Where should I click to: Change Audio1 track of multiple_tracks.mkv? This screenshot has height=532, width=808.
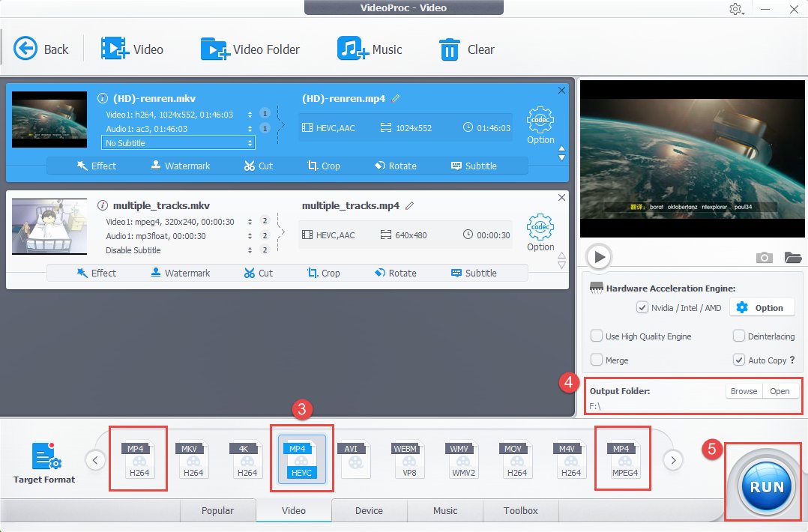click(250, 236)
